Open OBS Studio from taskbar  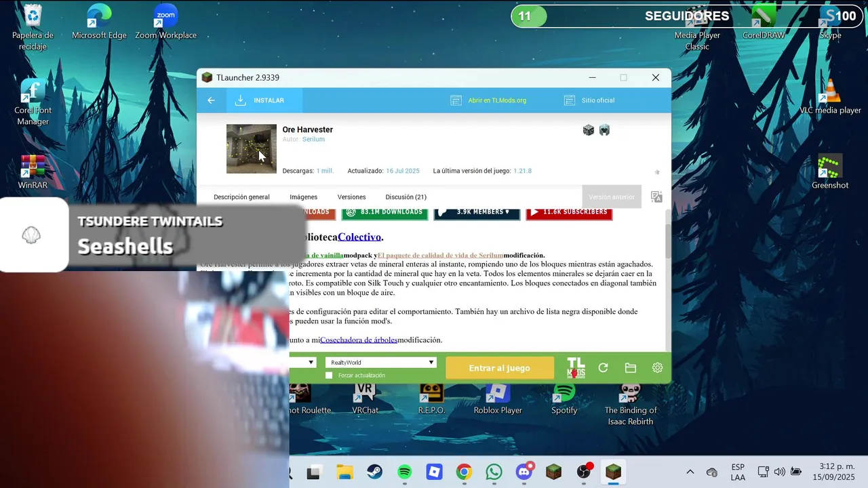tap(585, 472)
